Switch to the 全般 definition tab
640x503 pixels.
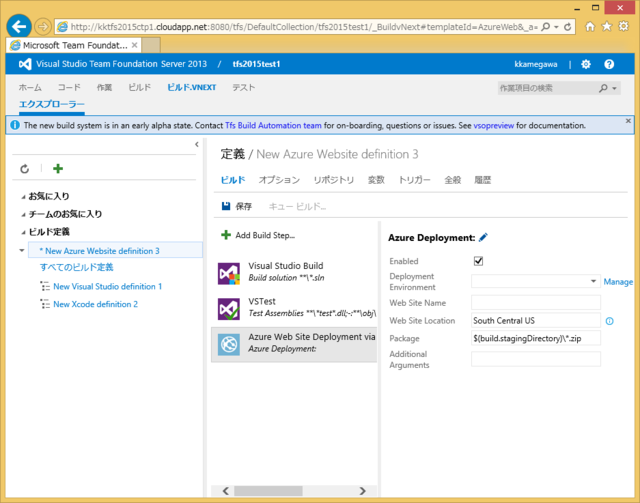coord(453,180)
